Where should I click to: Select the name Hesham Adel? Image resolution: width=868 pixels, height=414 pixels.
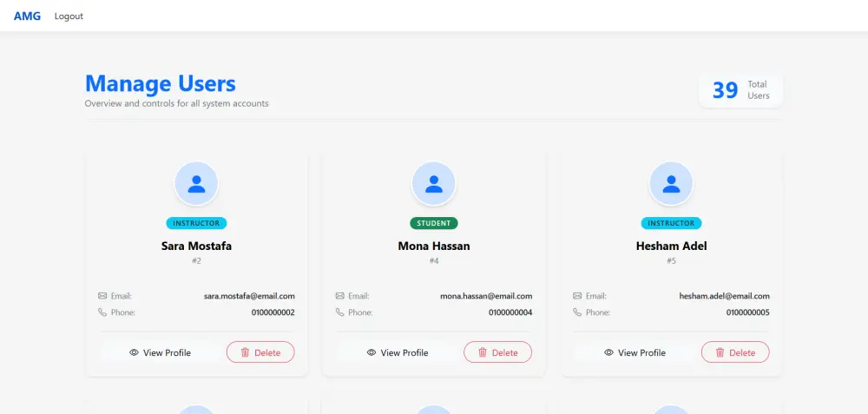(x=672, y=246)
